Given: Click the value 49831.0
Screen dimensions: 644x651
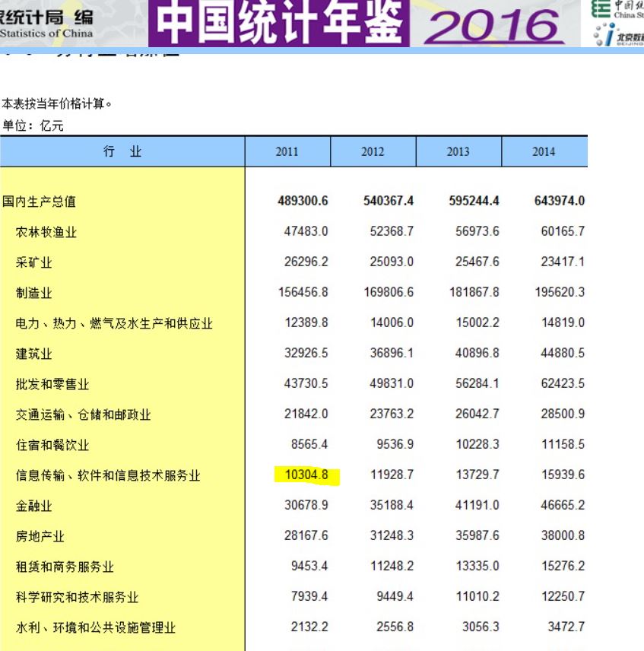Looking at the screenshot, I should pyautogui.click(x=392, y=383).
